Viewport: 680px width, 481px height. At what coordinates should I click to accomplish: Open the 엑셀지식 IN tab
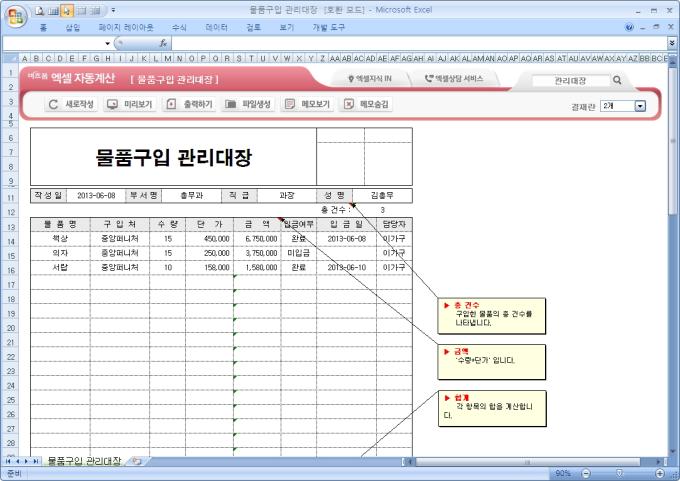pyautogui.click(x=370, y=79)
